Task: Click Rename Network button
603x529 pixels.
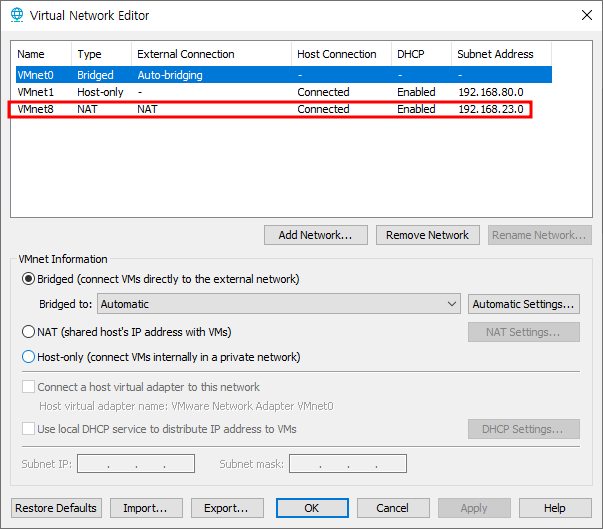Action: pyautogui.click(x=540, y=235)
